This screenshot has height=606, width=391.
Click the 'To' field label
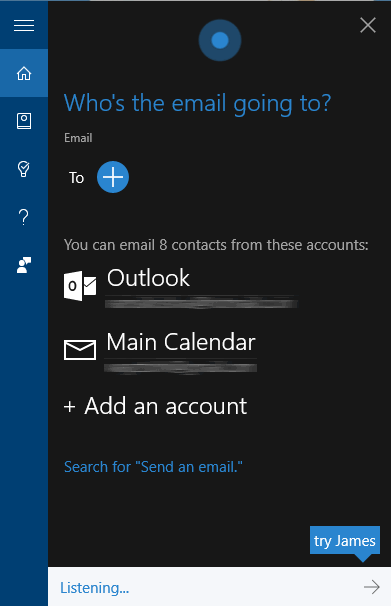click(76, 178)
